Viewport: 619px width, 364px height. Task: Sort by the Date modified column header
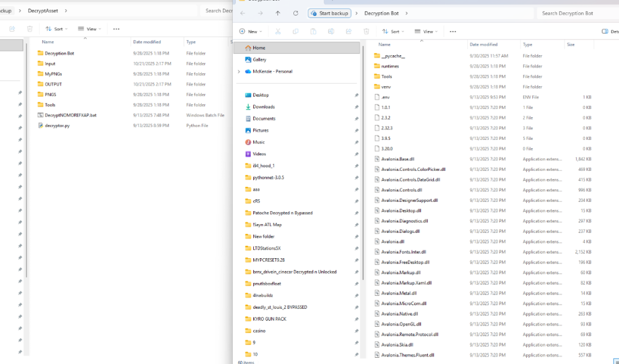coord(483,45)
